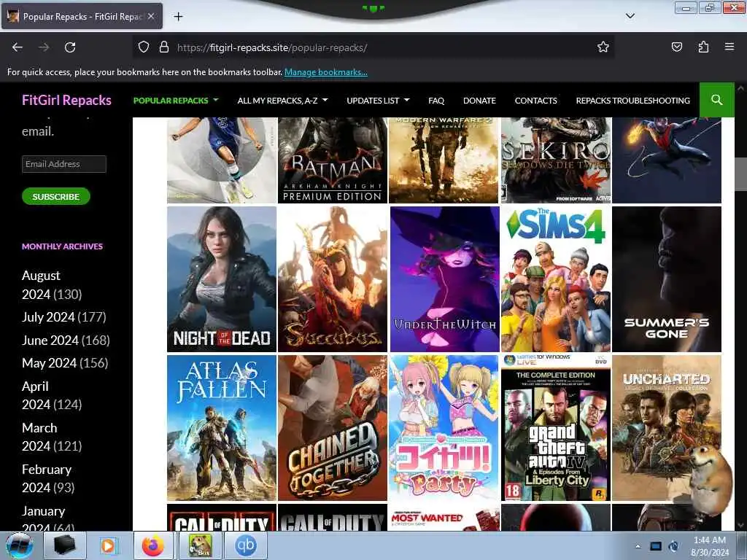Viewport: 747px width, 560px height.
Task: Open the Uncharted Legacy of Thieves cover
Action: pos(667,428)
